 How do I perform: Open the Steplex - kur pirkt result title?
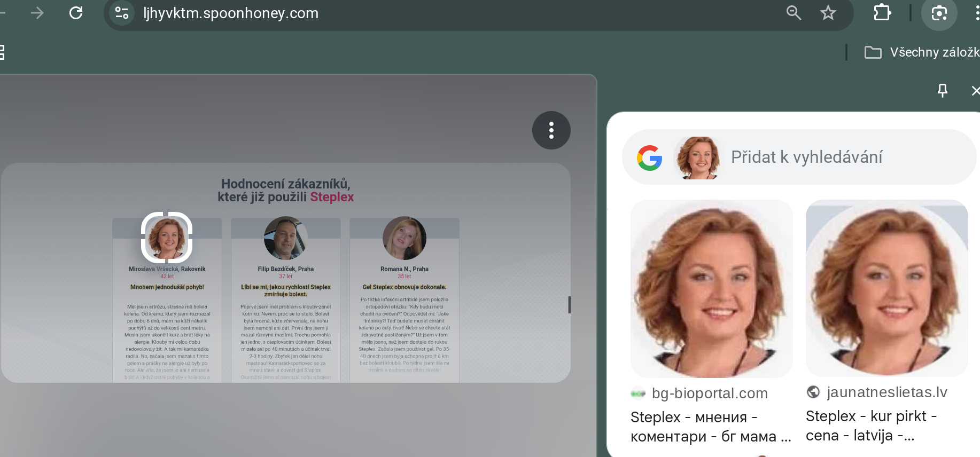[x=872, y=426]
